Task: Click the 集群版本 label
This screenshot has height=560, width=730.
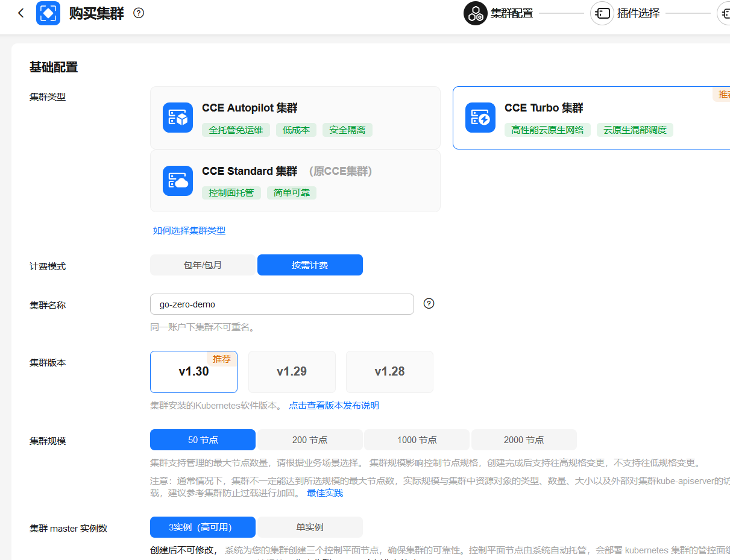Action: tap(48, 362)
